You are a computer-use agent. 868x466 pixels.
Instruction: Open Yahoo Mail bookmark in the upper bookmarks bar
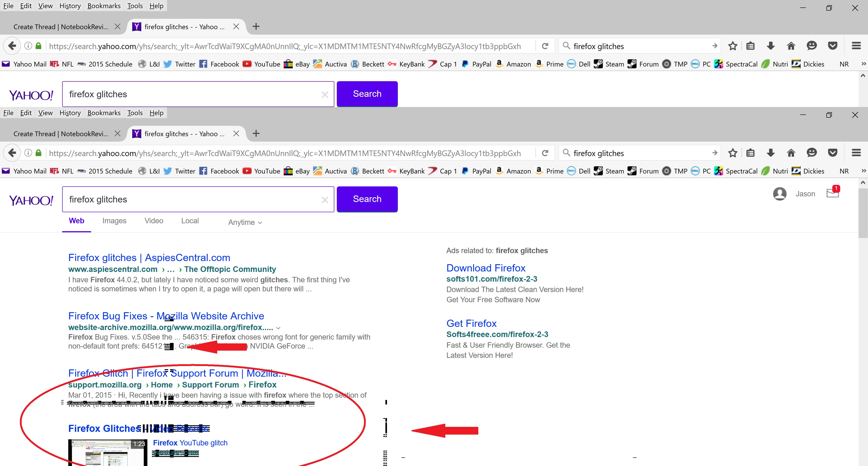pyautogui.click(x=24, y=64)
